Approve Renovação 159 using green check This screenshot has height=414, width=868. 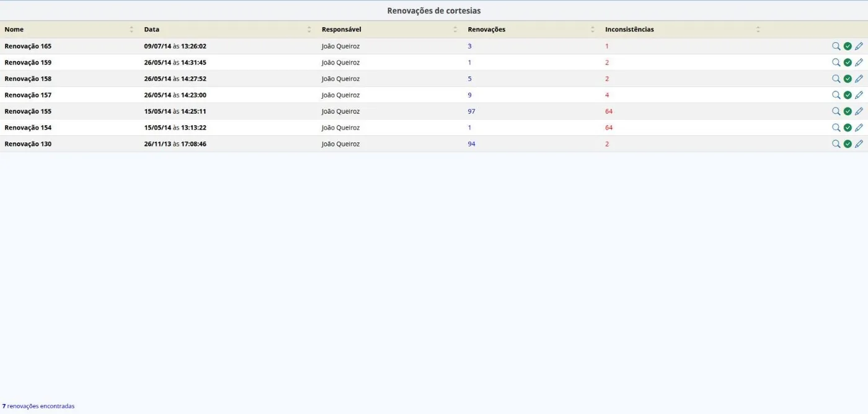(848, 62)
